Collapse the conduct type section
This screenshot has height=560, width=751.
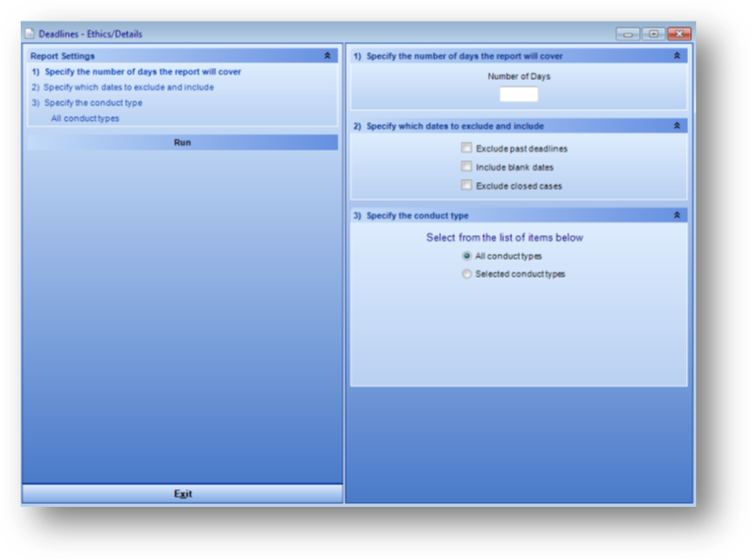coord(677,216)
